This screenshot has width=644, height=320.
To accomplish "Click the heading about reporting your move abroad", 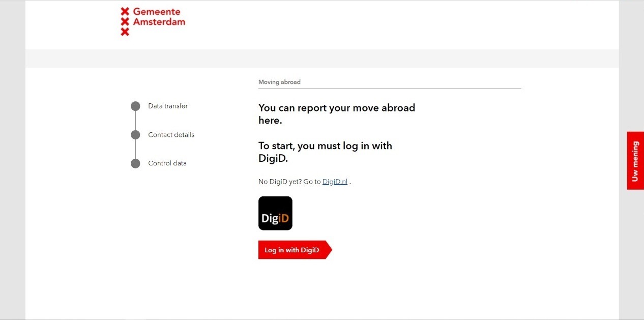I will [336, 114].
